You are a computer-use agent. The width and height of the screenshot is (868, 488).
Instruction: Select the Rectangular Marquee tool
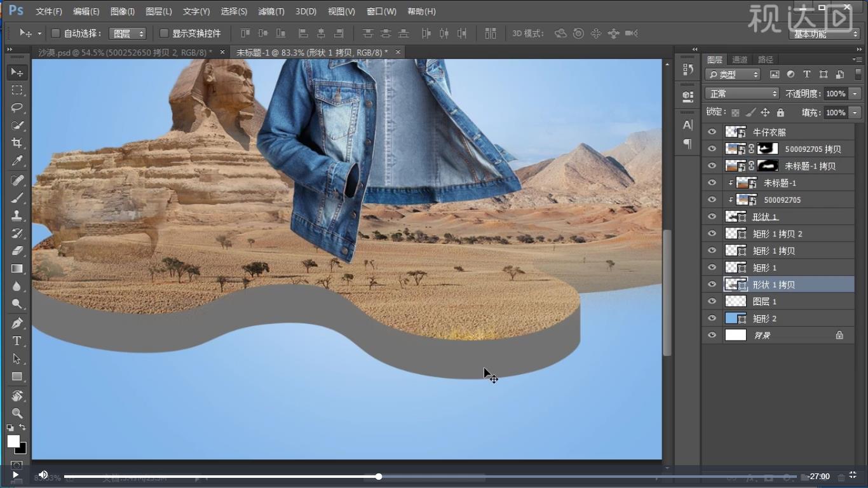click(x=17, y=90)
